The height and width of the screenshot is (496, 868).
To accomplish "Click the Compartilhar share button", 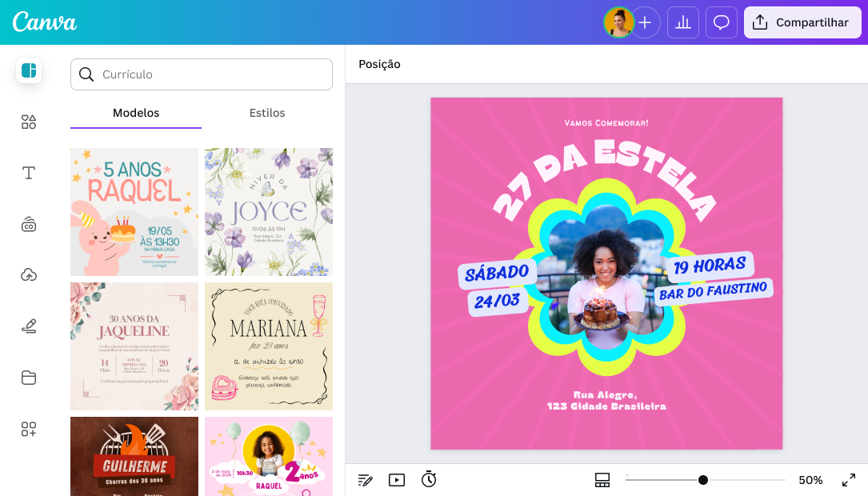I will click(802, 22).
